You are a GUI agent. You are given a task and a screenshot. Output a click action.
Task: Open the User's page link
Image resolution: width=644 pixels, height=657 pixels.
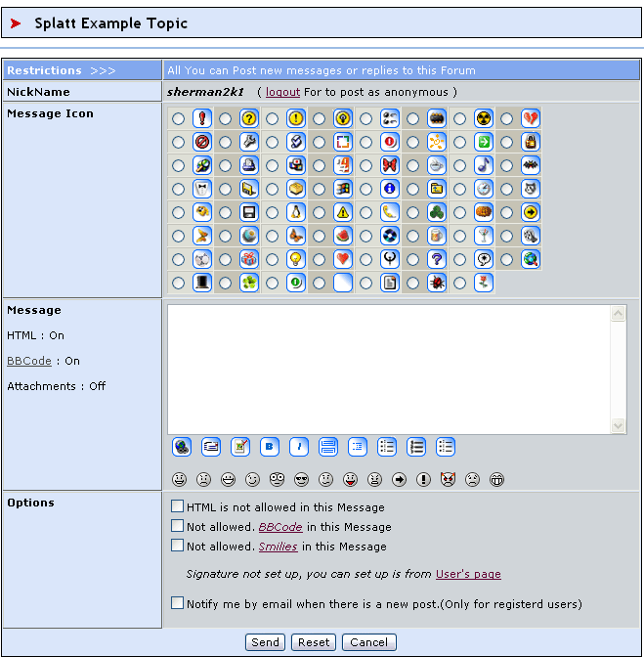(468, 574)
